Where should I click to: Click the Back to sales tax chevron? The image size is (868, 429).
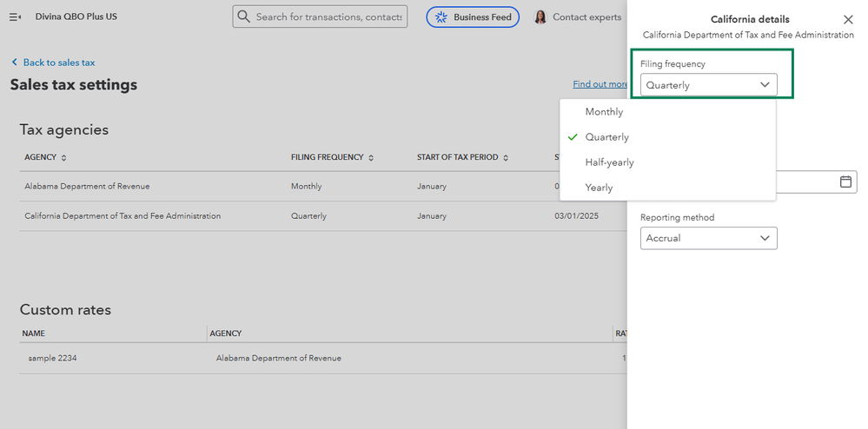tap(14, 63)
